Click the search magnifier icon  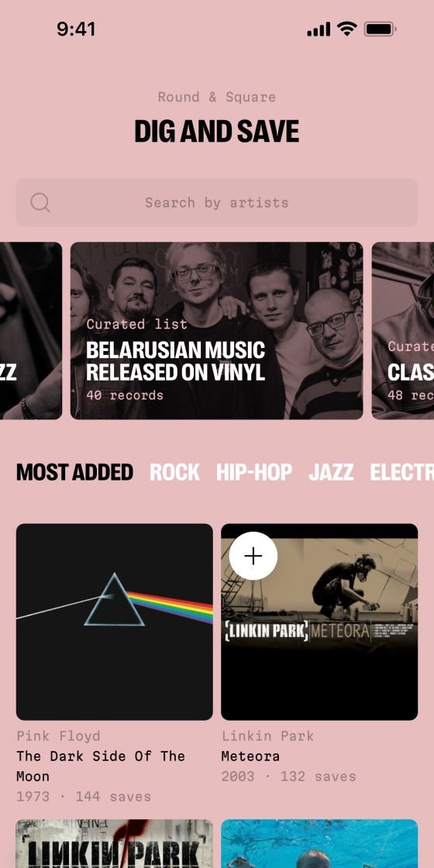(40, 202)
